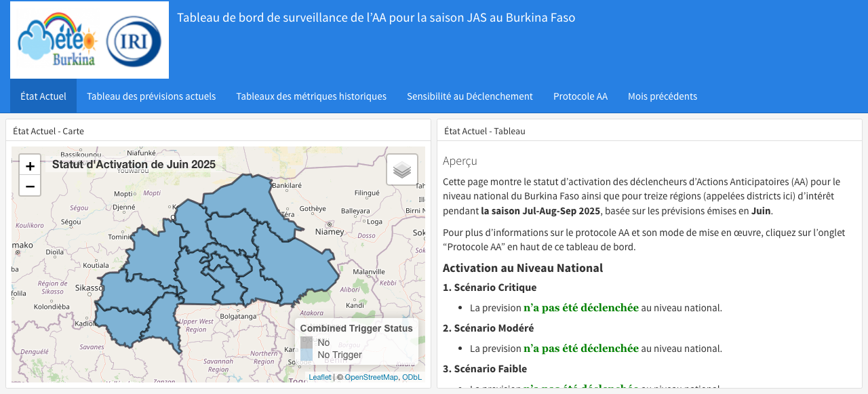The width and height of the screenshot is (868, 394).
Task: Open the OpenStreetMap link
Action: [371, 376]
